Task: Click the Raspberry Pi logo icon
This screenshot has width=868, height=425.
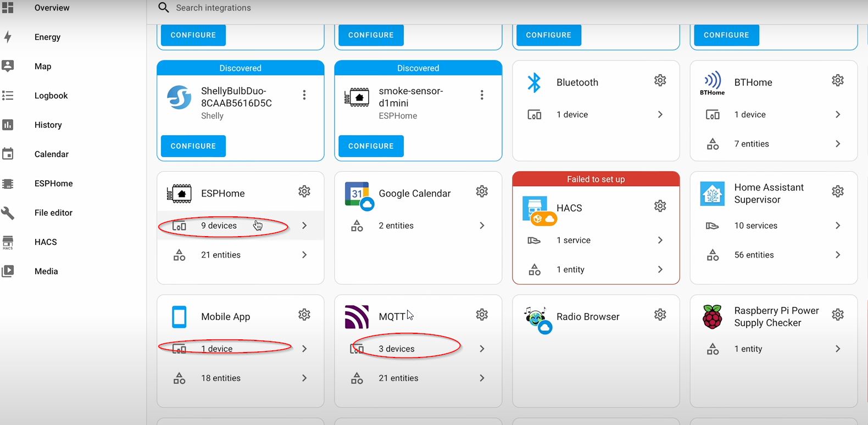Action: pos(713,317)
